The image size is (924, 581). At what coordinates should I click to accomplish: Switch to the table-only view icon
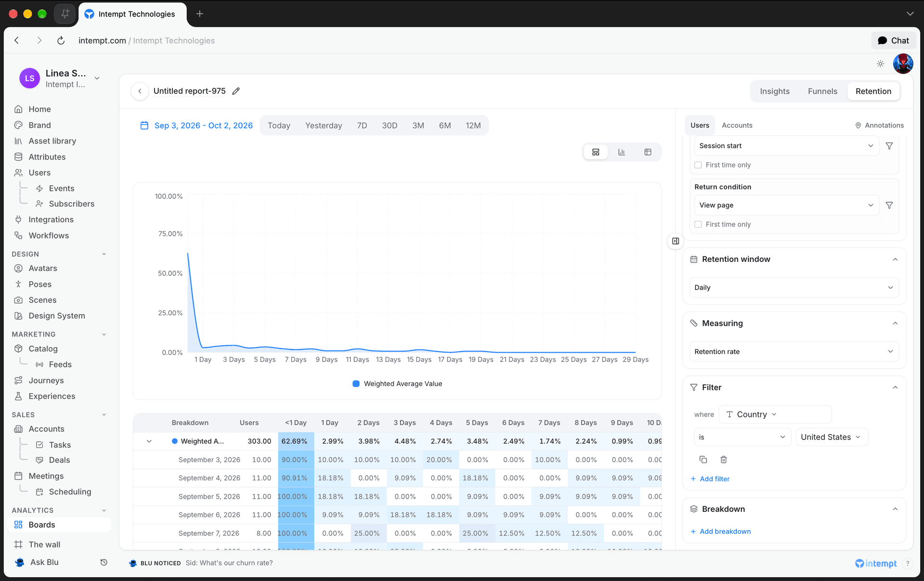coord(648,152)
